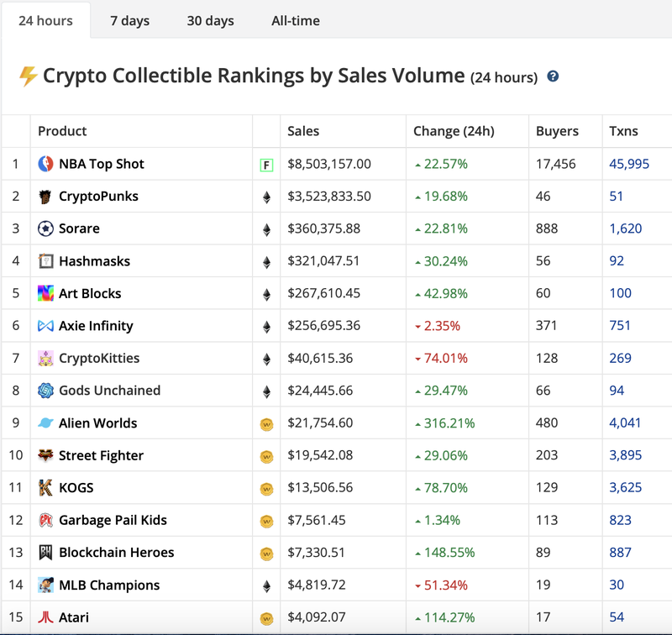
Task: Click the Axie Infinity logo icon
Action: pos(45,326)
